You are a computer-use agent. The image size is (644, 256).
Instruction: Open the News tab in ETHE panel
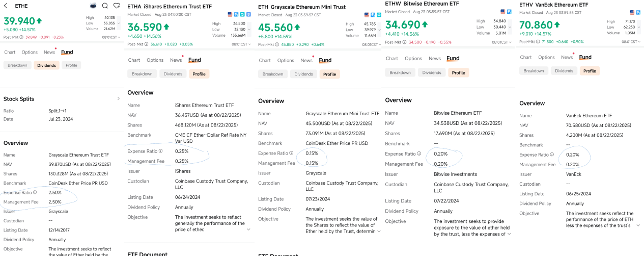coord(49,52)
